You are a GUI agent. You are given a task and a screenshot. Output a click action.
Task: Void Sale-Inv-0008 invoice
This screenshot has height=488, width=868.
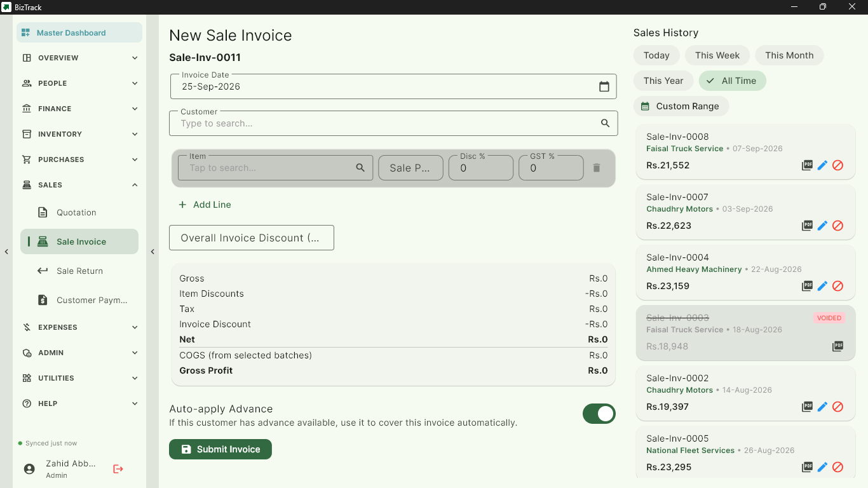[x=837, y=165]
